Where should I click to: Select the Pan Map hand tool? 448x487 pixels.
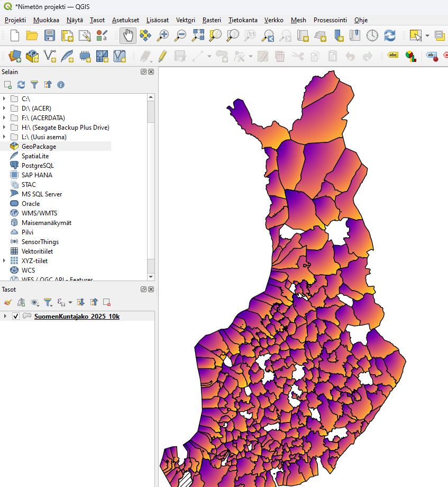[127, 35]
